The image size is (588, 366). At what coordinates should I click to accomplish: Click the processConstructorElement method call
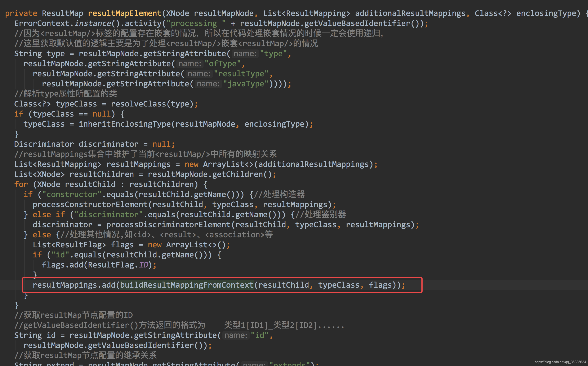tap(90, 205)
